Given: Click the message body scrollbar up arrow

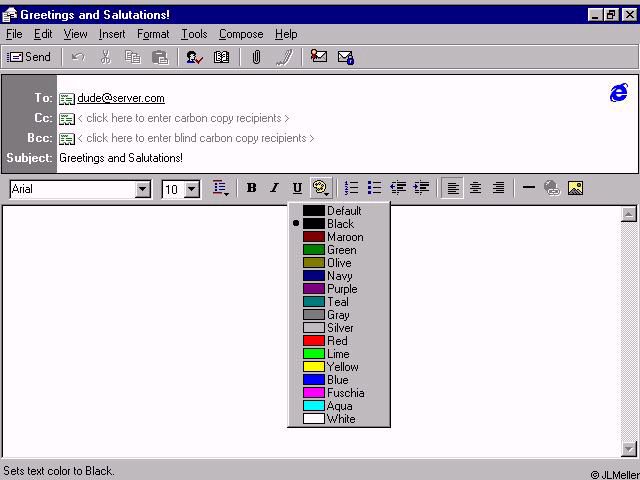Looking at the screenshot, I should 629,214.
